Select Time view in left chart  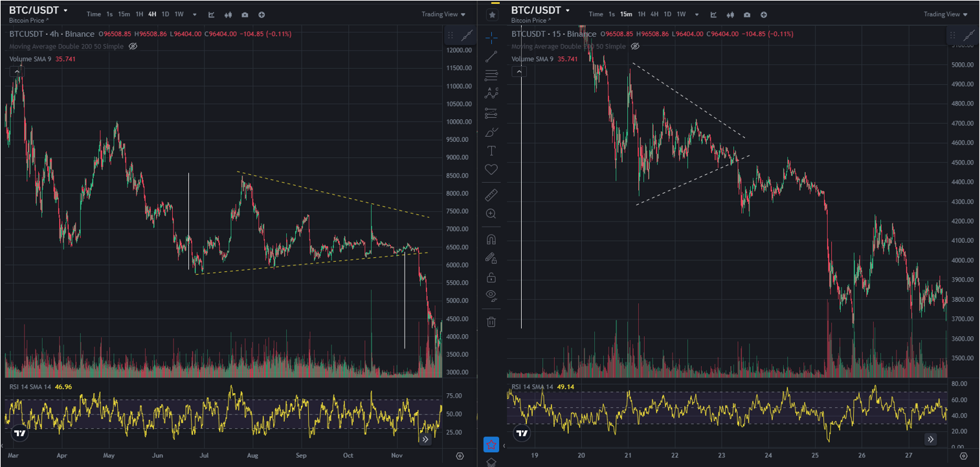[94, 14]
